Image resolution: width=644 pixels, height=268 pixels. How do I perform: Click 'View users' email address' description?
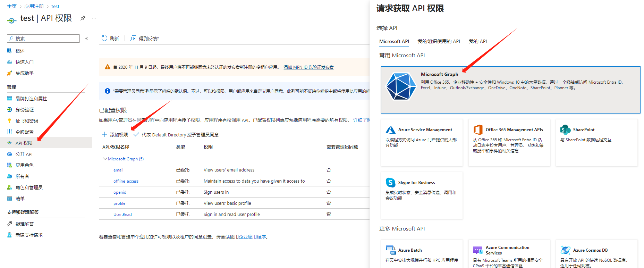click(x=229, y=170)
